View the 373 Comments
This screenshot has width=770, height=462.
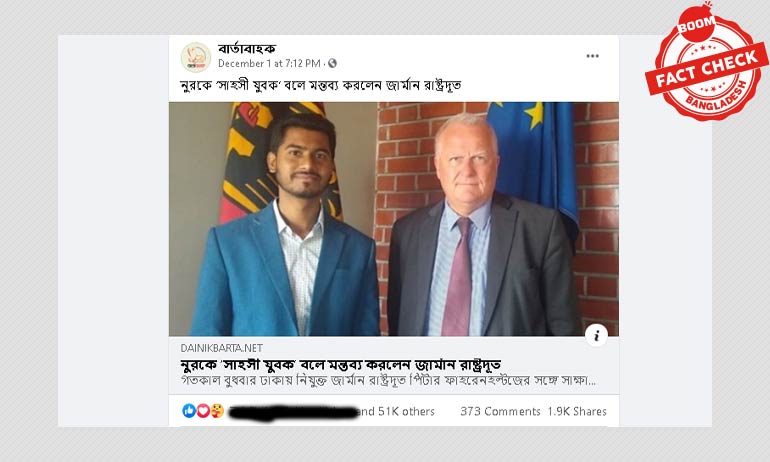[x=500, y=411]
